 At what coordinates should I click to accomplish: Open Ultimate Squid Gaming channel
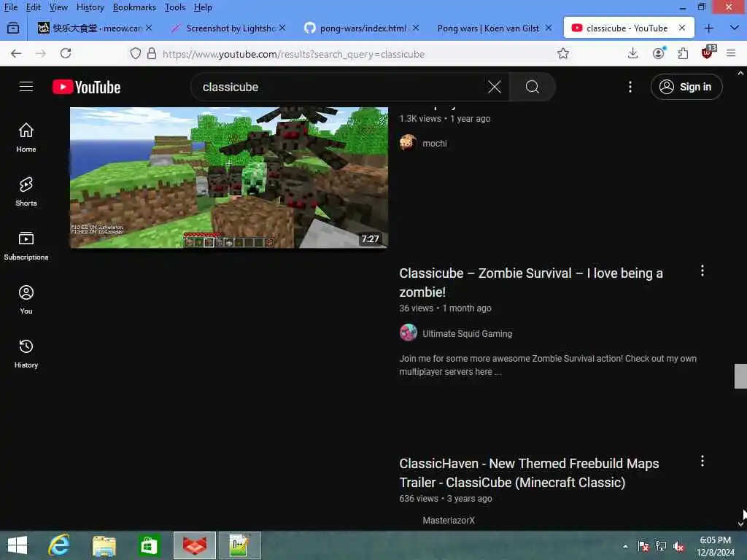pos(467,334)
